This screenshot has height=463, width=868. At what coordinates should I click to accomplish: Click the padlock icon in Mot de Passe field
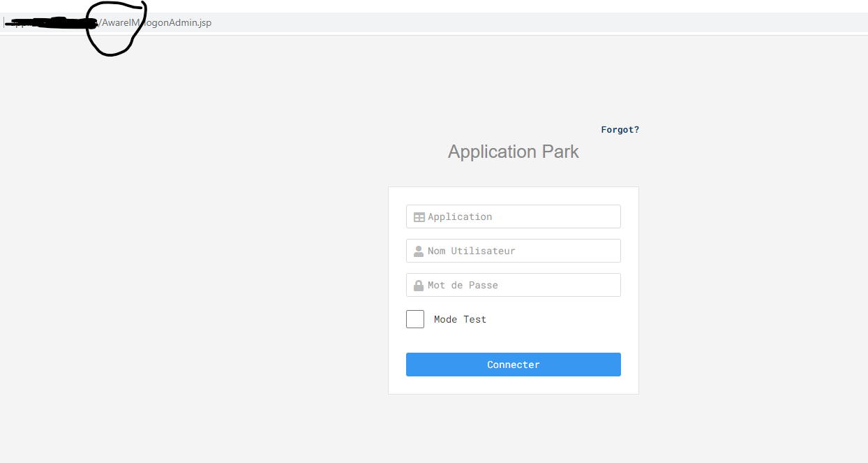coord(419,286)
